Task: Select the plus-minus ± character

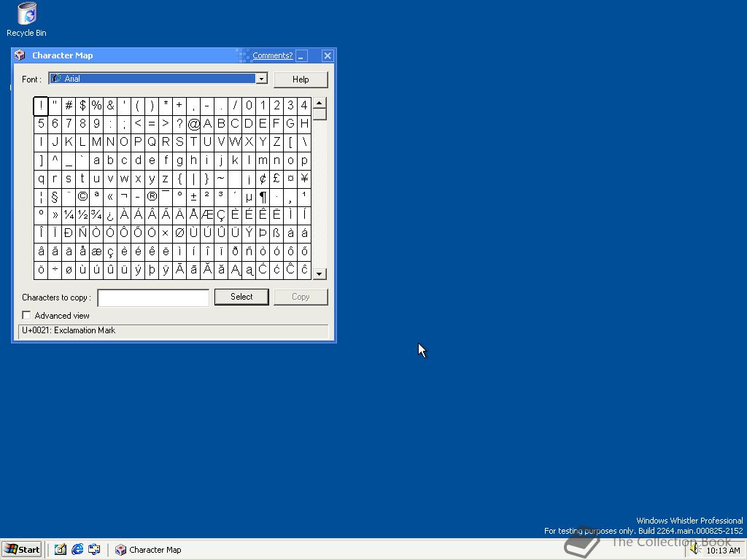Action: tap(193, 196)
